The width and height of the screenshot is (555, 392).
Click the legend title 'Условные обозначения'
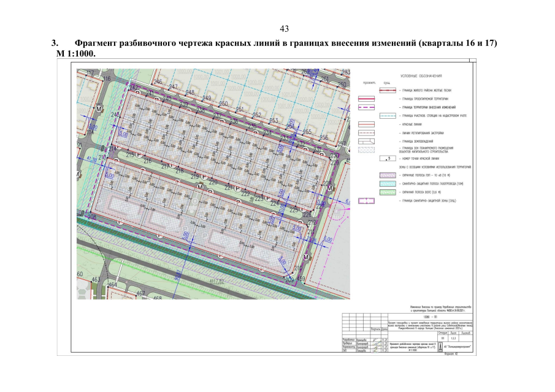(x=421, y=76)
